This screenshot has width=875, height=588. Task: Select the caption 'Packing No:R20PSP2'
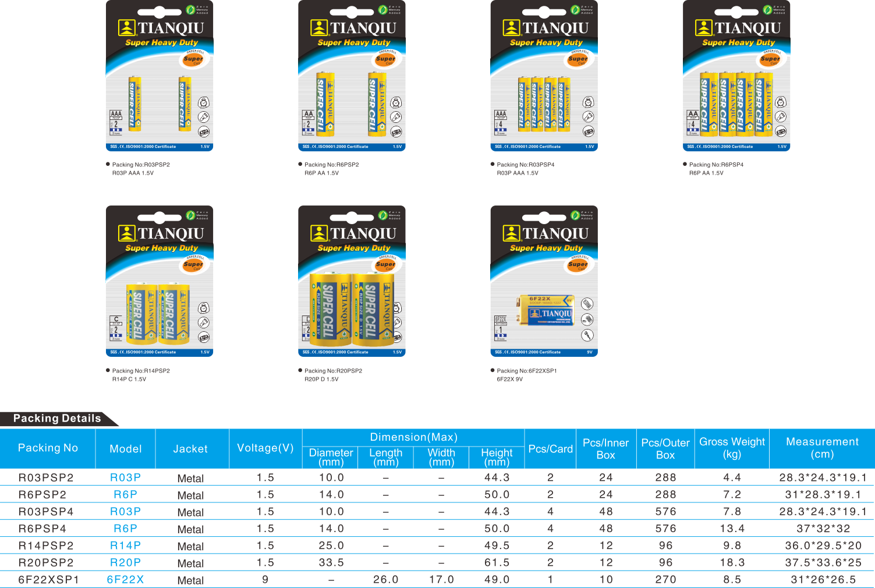pos(334,371)
